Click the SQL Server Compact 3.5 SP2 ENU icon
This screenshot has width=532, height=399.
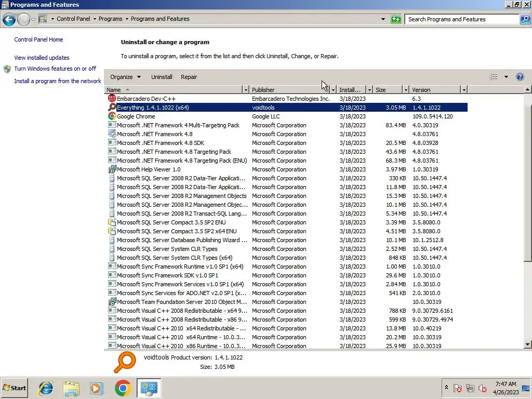pyautogui.click(x=112, y=222)
